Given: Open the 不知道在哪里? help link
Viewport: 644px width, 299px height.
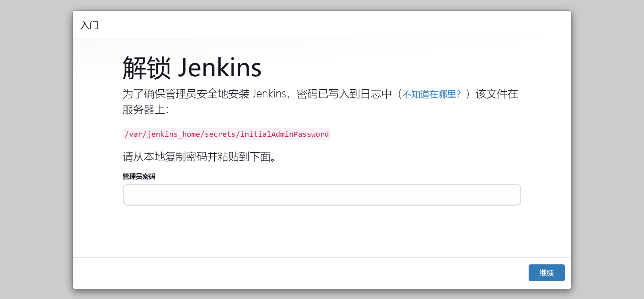Looking at the screenshot, I should (x=431, y=94).
